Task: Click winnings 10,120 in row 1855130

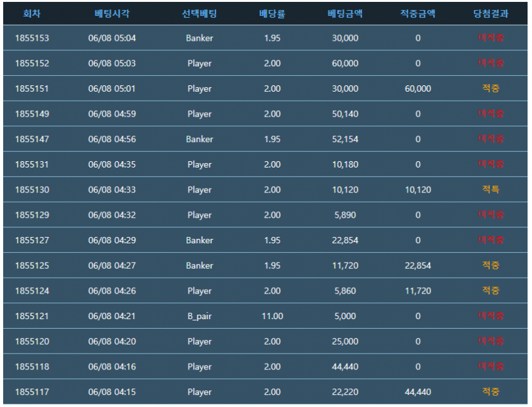Action: [418, 190]
